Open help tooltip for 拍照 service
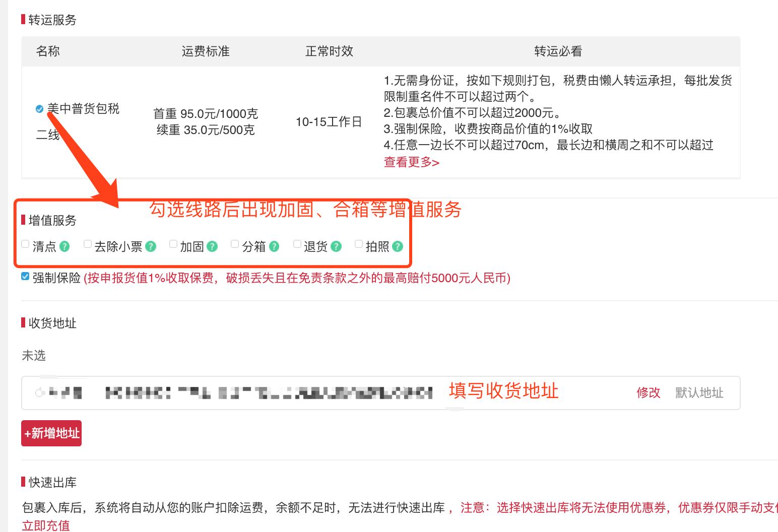 tap(398, 246)
